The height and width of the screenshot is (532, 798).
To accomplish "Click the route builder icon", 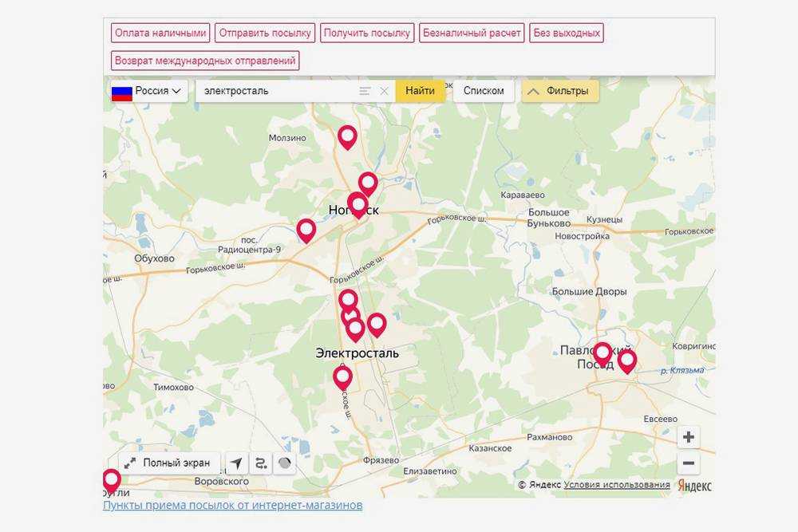I will pos(261,463).
